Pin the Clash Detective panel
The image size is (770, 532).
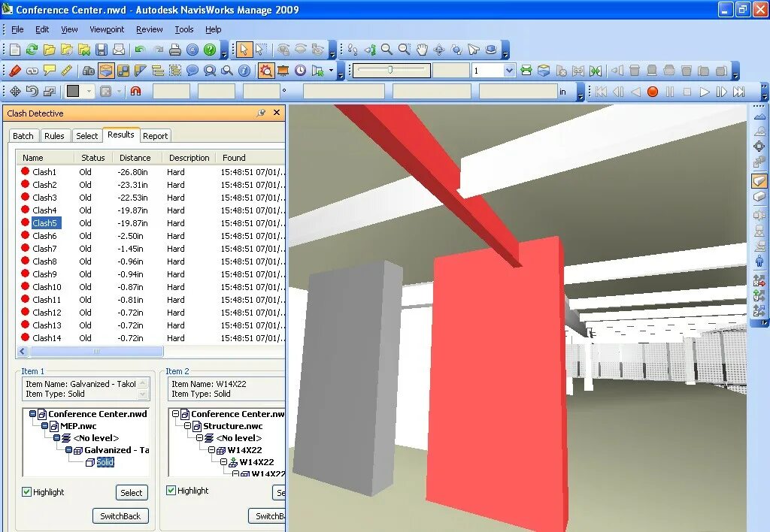(261, 113)
